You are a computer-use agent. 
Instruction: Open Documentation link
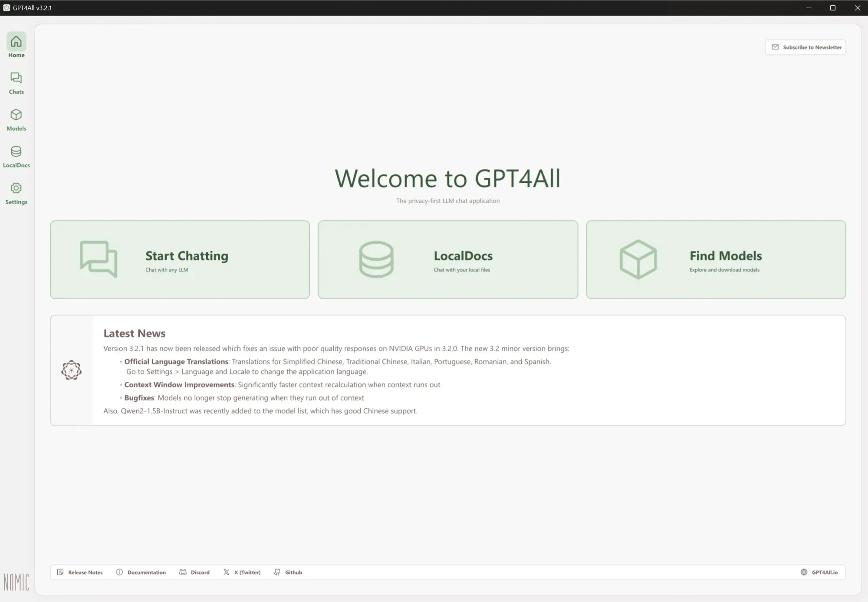coord(140,572)
